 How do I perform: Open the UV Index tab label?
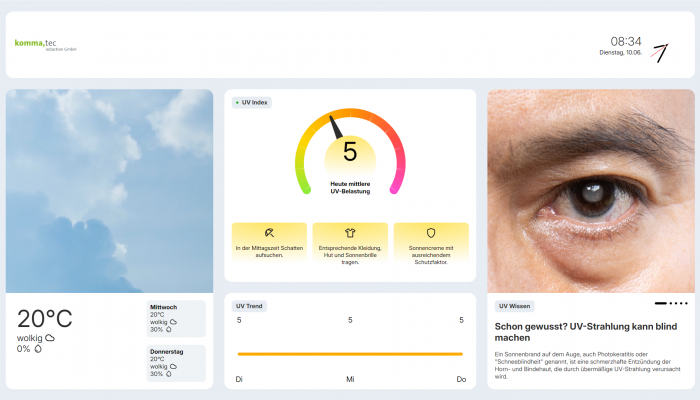tap(252, 102)
